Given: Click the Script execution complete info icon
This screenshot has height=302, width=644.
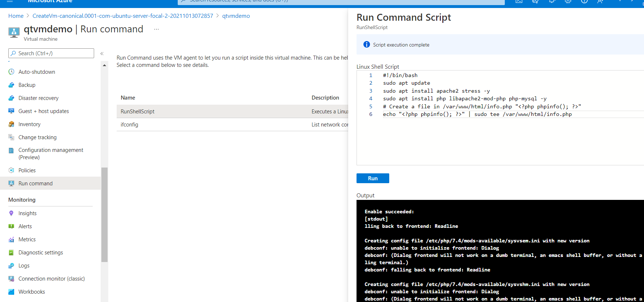Looking at the screenshot, I should pos(367,44).
